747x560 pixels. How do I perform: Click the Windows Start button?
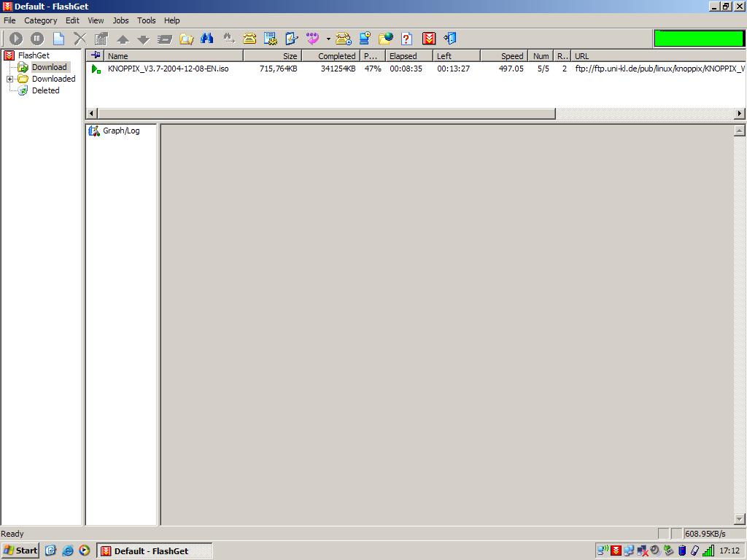coord(20,551)
